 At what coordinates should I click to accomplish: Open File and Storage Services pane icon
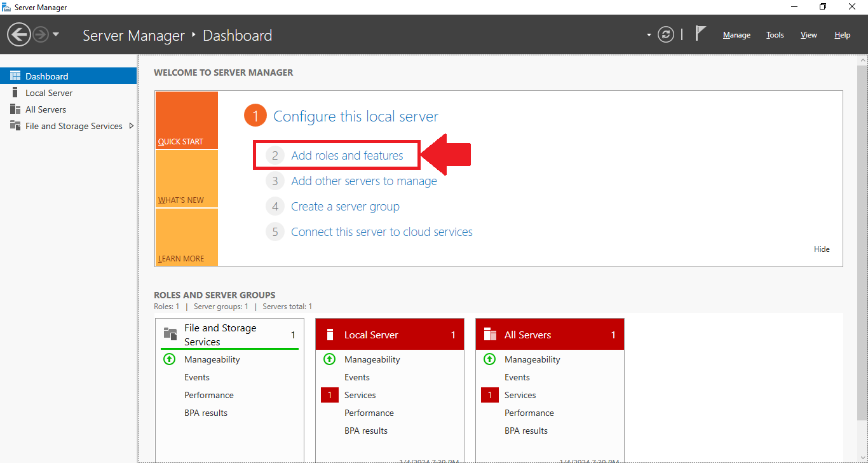point(14,125)
